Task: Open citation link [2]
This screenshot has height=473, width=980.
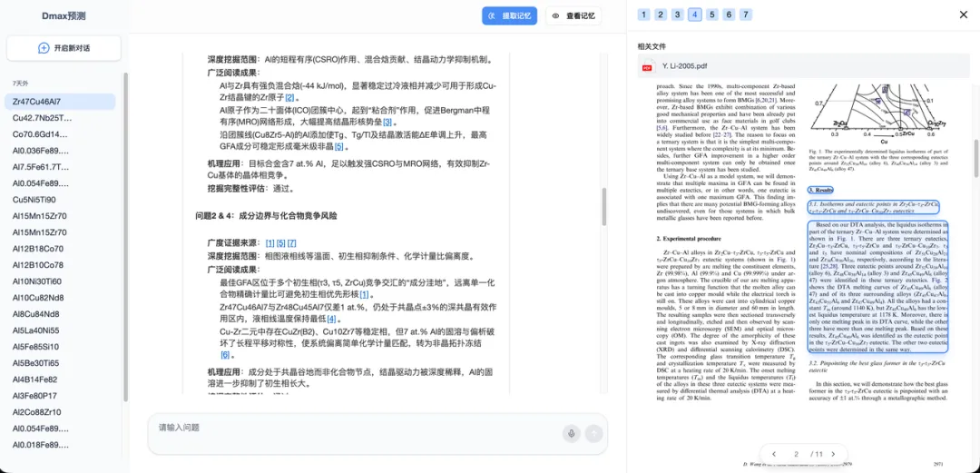Action: (x=290, y=98)
